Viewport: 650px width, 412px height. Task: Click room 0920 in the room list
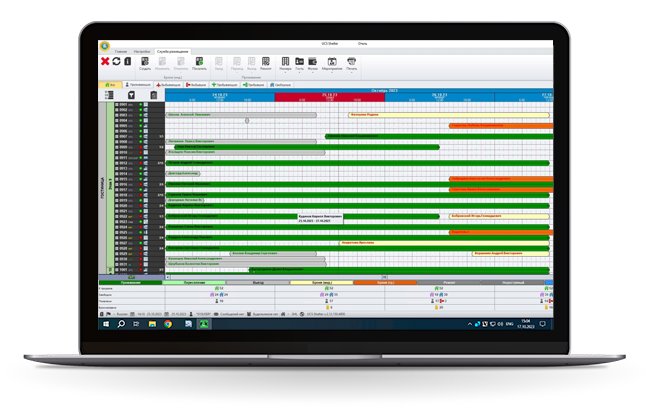coord(124,206)
